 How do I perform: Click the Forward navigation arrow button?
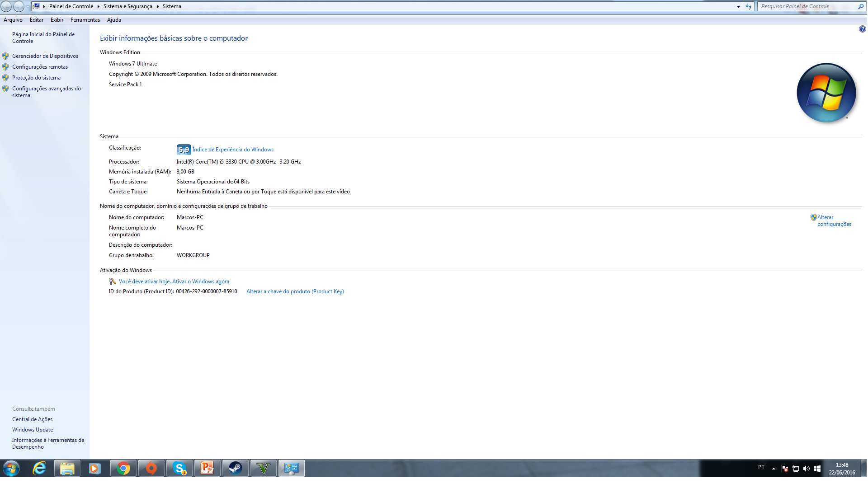tap(19, 6)
